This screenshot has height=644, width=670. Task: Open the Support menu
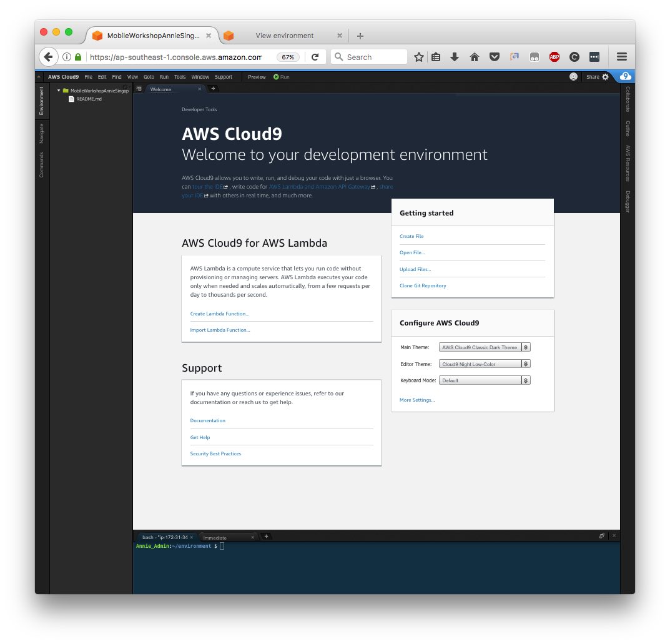click(224, 77)
